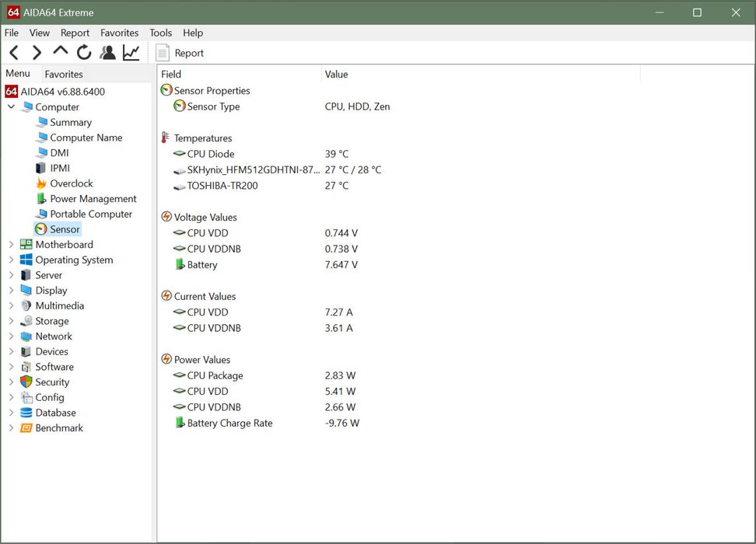This screenshot has width=756, height=544.
Task: Open the Favorites menu in menu bar
Action: point(119,33)
